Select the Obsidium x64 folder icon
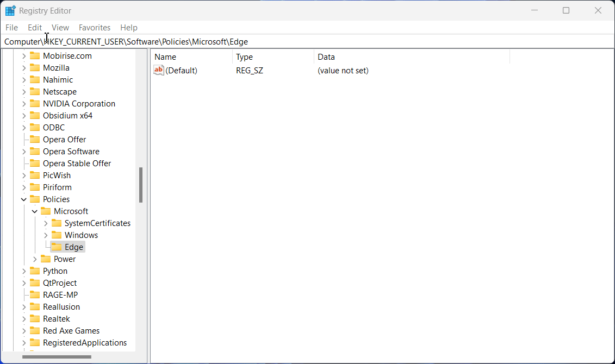Image resolution: width=615 pixels, height=364 pixels. coord(35,116)
